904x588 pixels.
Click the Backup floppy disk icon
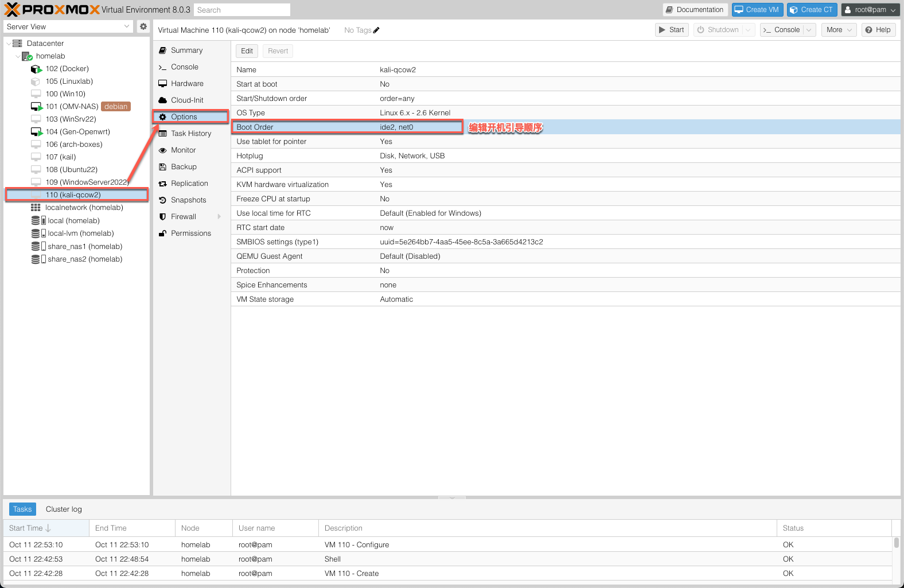[x=163, y=167]
